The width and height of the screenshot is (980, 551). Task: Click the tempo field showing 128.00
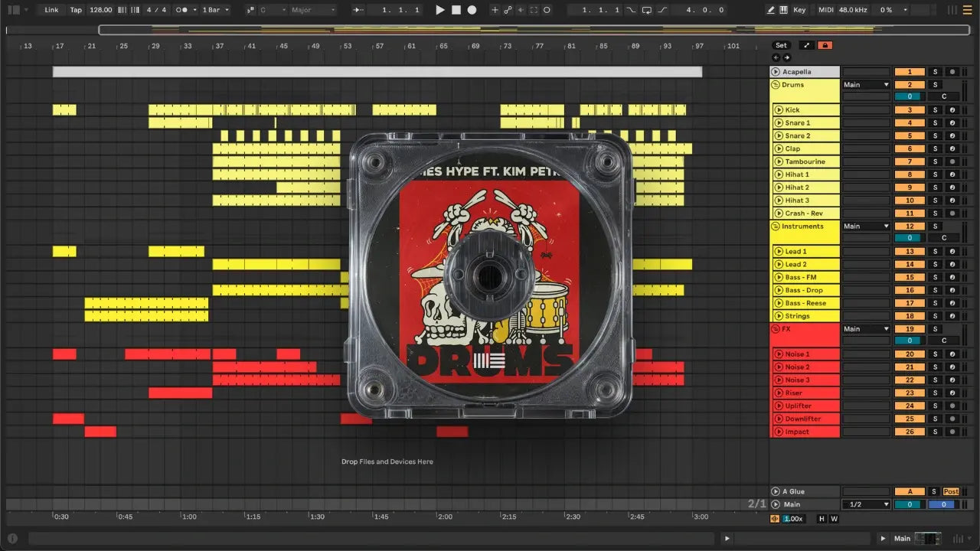coord(100,10)
